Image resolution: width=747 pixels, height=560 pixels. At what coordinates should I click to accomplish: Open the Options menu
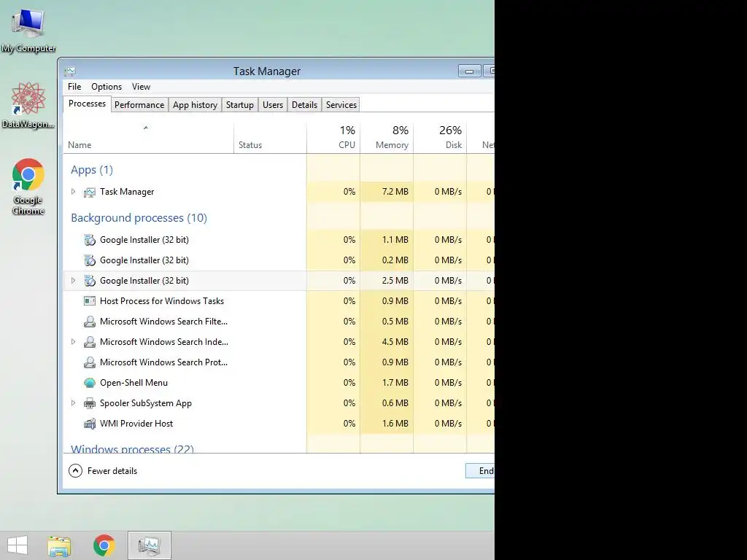107,87
